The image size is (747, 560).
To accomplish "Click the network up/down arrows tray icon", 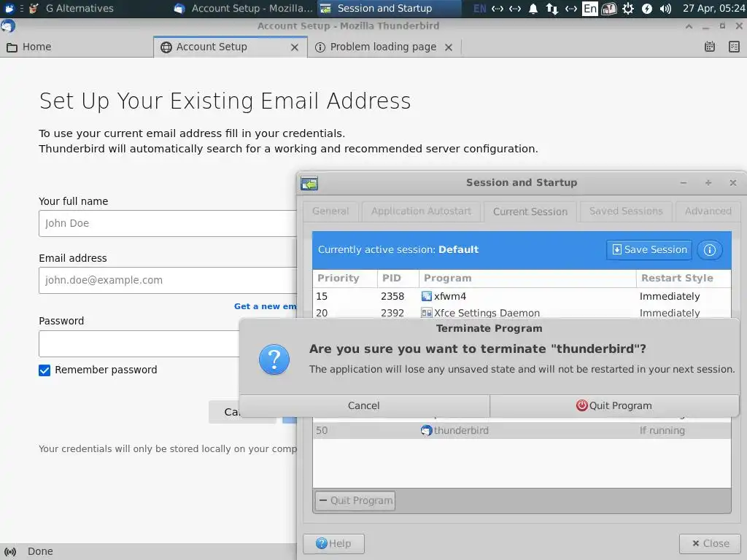I will click(551, 9).
